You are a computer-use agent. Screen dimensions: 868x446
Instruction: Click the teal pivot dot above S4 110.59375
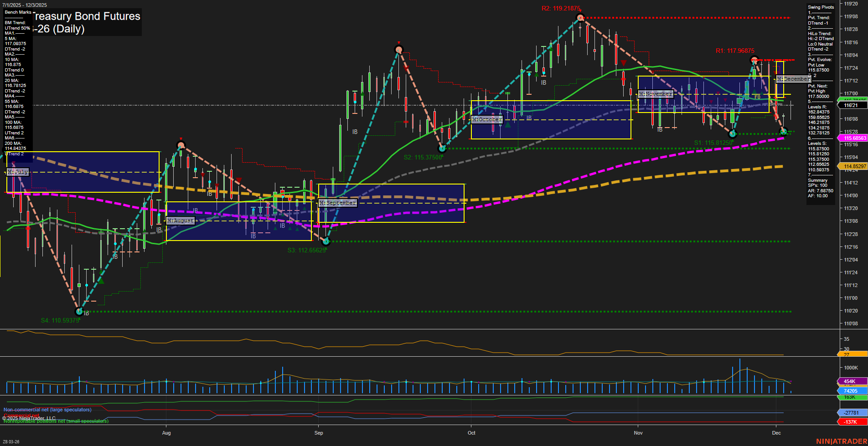click(x=79, y=312)
